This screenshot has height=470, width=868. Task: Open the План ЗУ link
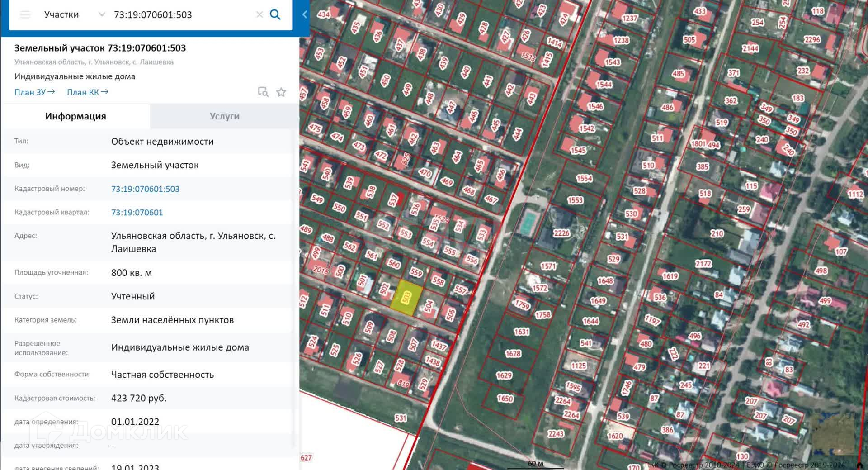35,92
